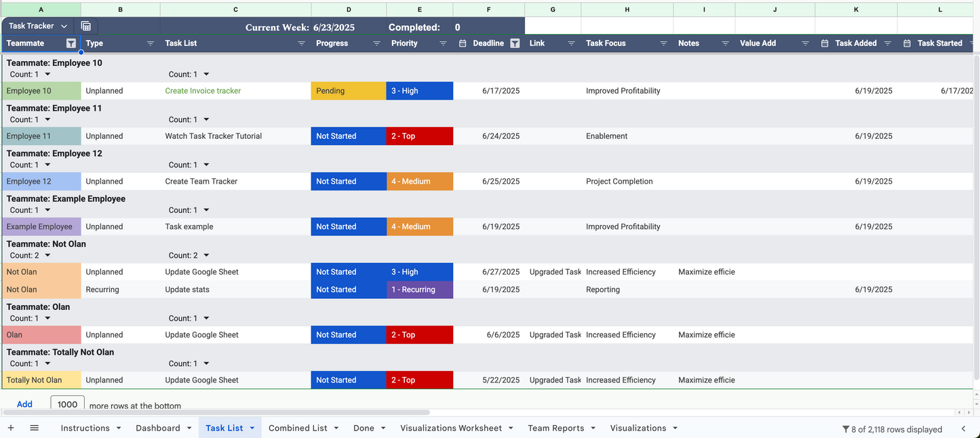Click the Priority column filter icon

(443, 43)
